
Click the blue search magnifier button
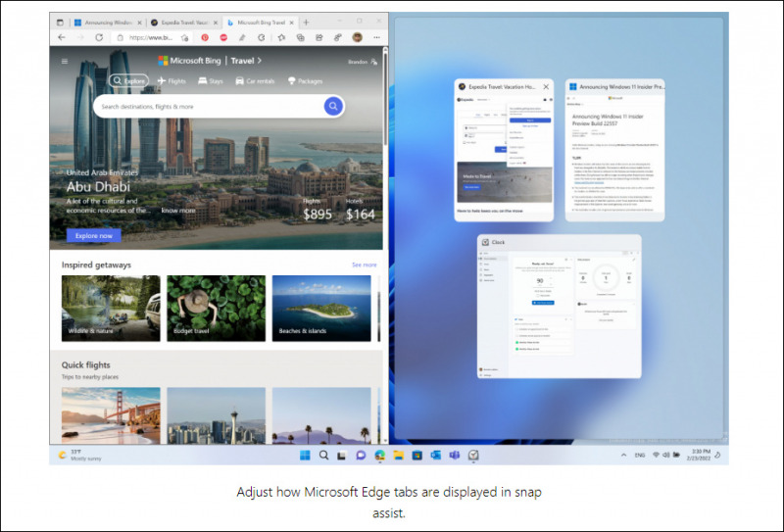point(333,106)
